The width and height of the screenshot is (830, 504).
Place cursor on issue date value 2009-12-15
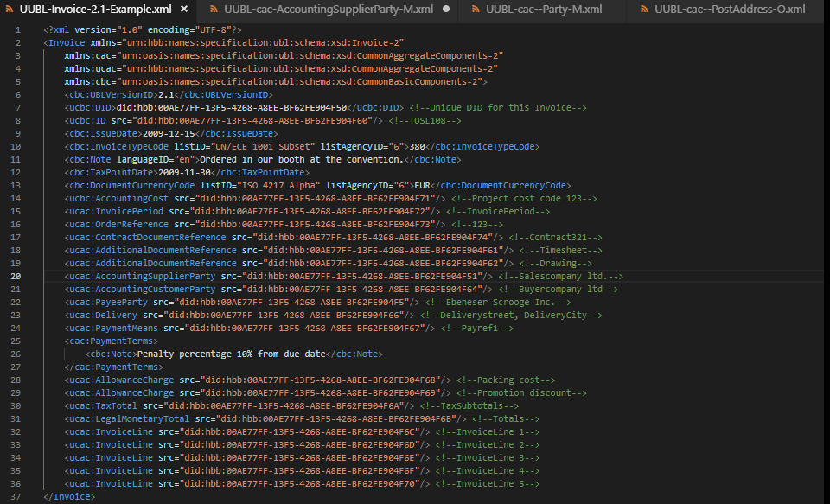tap(169, 134)
